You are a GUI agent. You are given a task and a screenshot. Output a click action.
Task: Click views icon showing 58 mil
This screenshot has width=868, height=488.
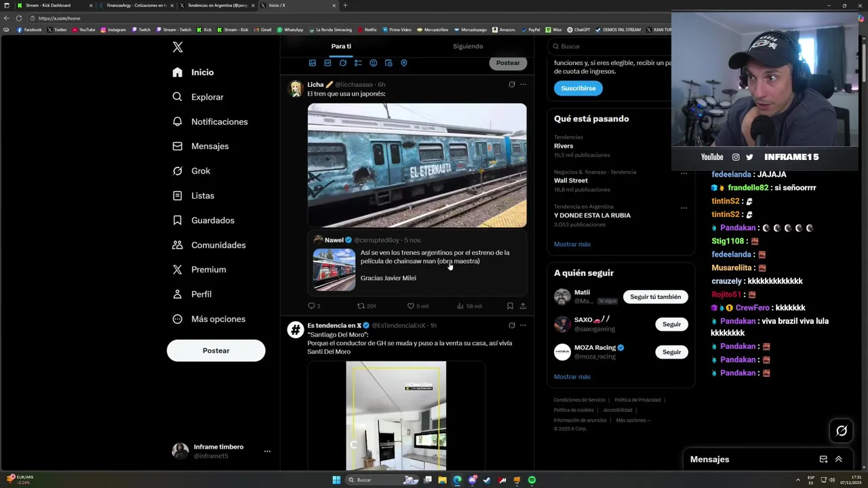click(460, 306)
